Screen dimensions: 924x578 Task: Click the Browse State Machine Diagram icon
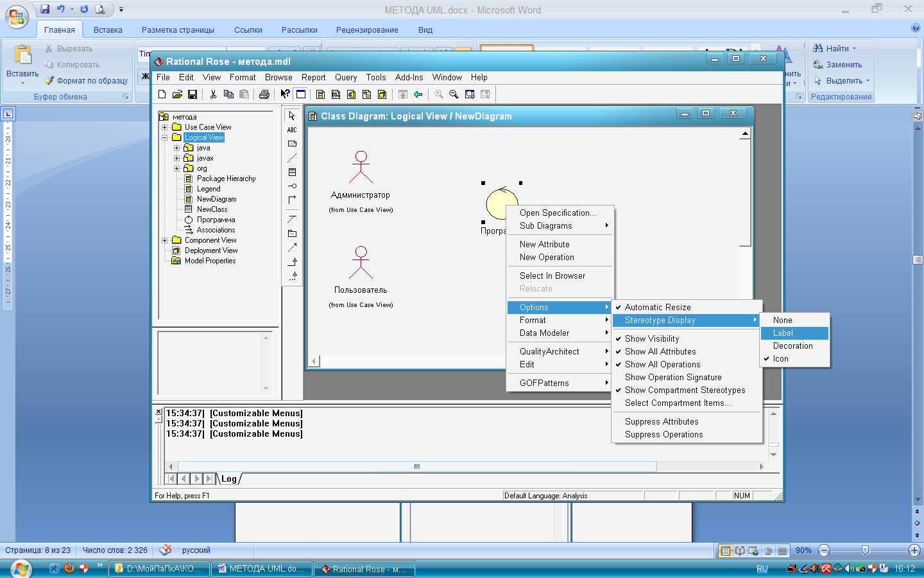tap(366, 94)
